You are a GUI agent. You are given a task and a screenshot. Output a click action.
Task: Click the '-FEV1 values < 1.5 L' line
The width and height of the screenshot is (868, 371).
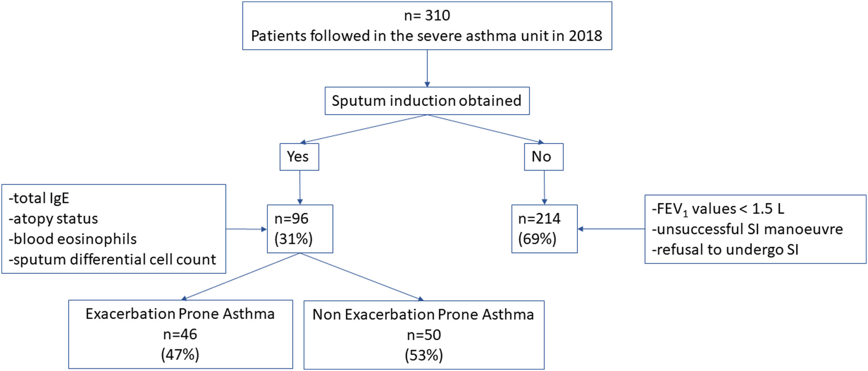[718, 209]
